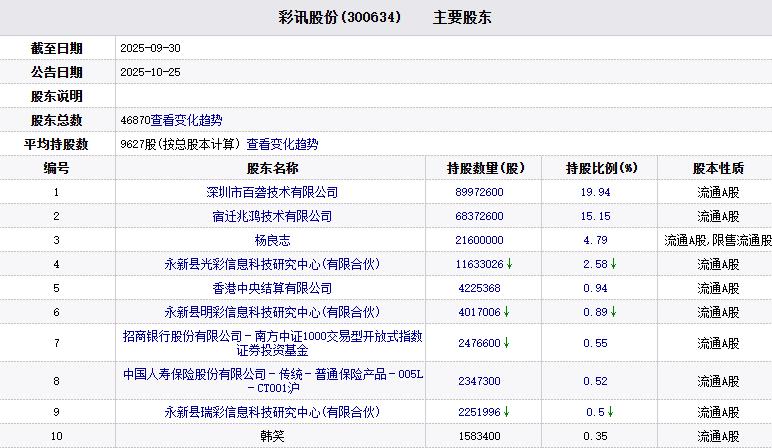Select shareholder 杨良志
Image resolution: width=772 pixels, height=448 pixels.
click(272, 240)
